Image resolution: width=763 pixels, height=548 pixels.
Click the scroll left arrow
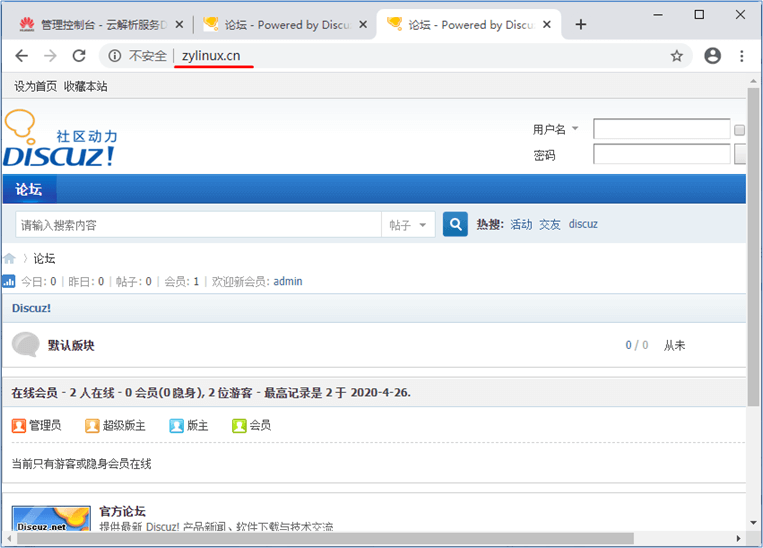pos(9,538)
